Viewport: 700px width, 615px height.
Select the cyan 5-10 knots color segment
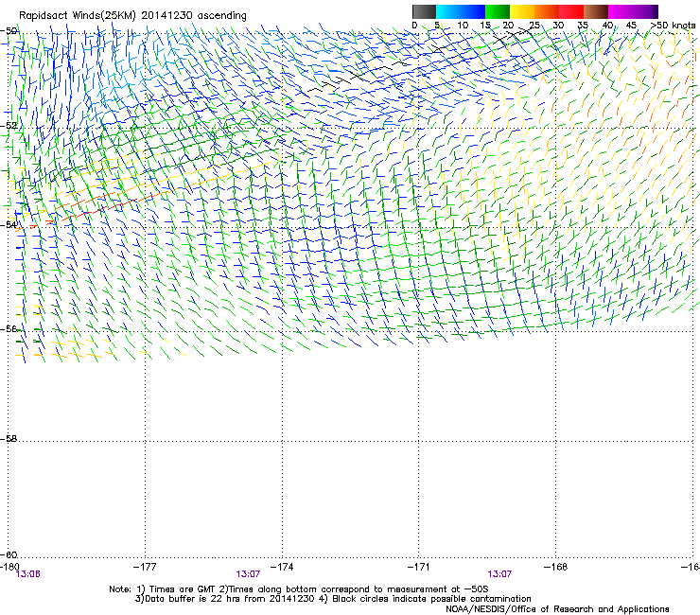click(x=448, y=11)
